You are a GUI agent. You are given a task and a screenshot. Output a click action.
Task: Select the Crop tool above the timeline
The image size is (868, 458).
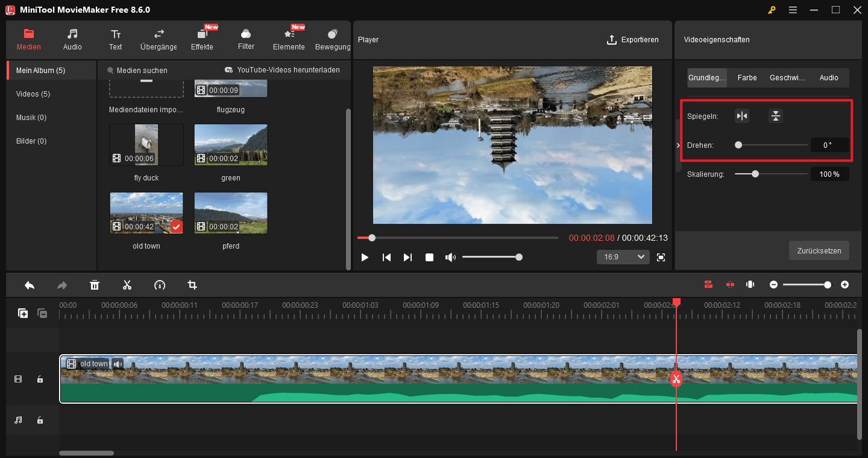(192, 284)
